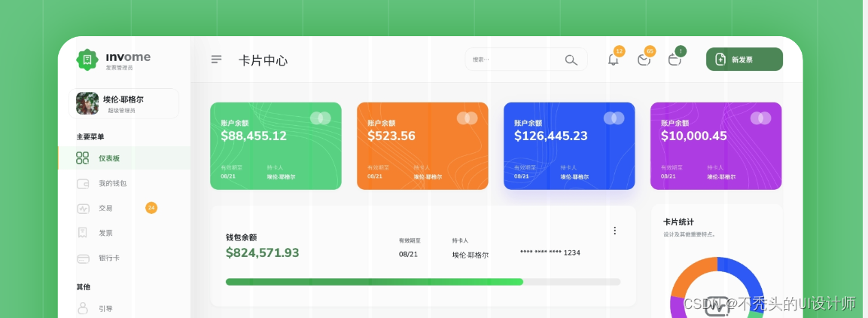Screen dimensions: 868x318
Task: Click the 其他 section label
Action: coord(83,287)
